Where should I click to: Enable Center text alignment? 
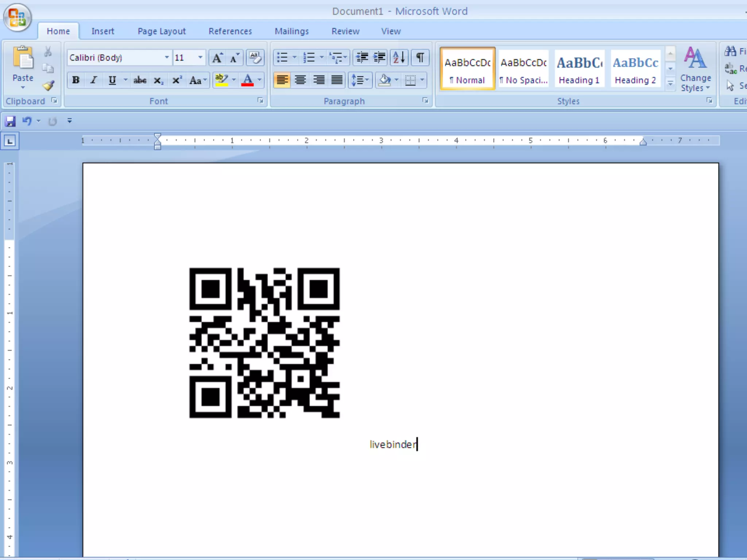click(x=300, y=80)
